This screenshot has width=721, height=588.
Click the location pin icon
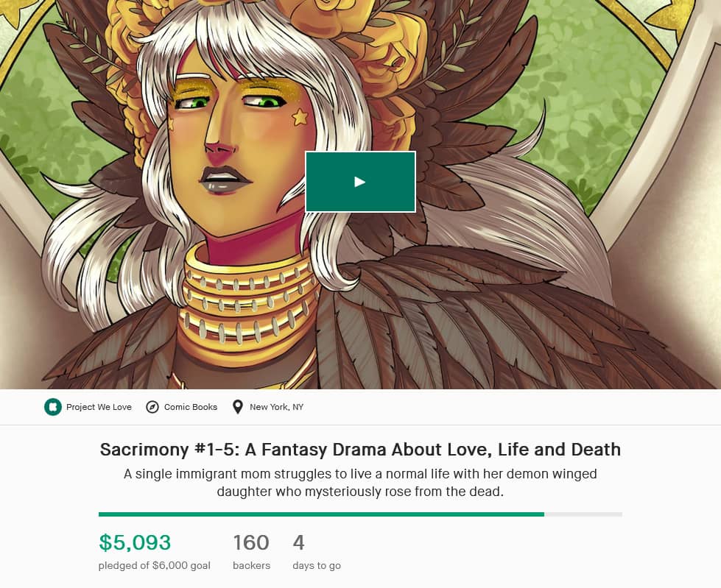point(237,407)
